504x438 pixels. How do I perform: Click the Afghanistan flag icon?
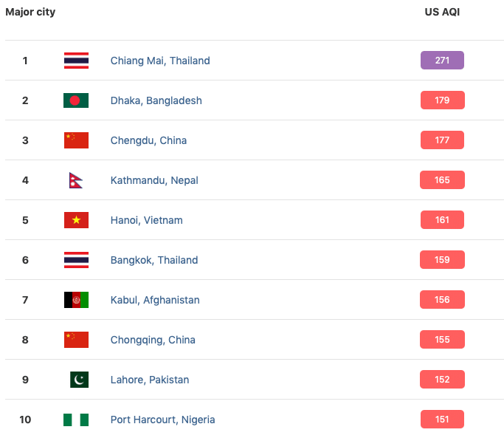tap(76, 300)
